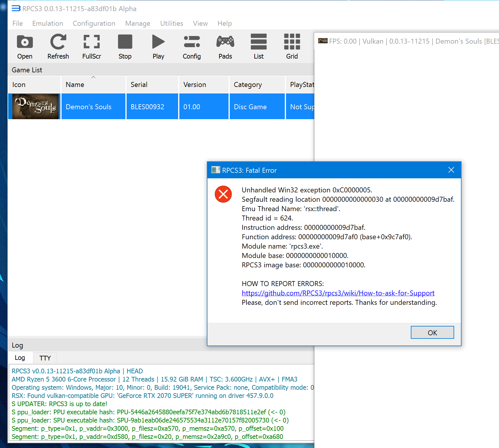Image resolution: width=499 pixels, height=448 pixels.
Task: Select the Demon's Souls game thumbnail
Action: pyautogui.click(x=35, y=107)
